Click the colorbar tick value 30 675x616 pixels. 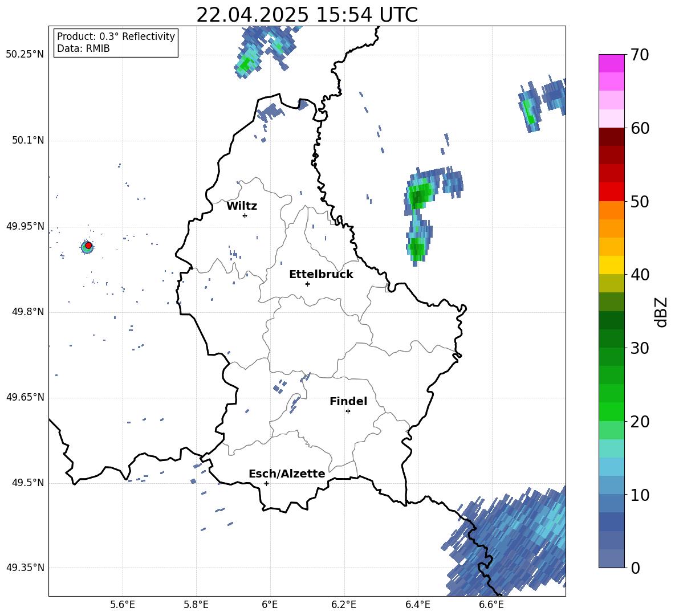[640, 348]
